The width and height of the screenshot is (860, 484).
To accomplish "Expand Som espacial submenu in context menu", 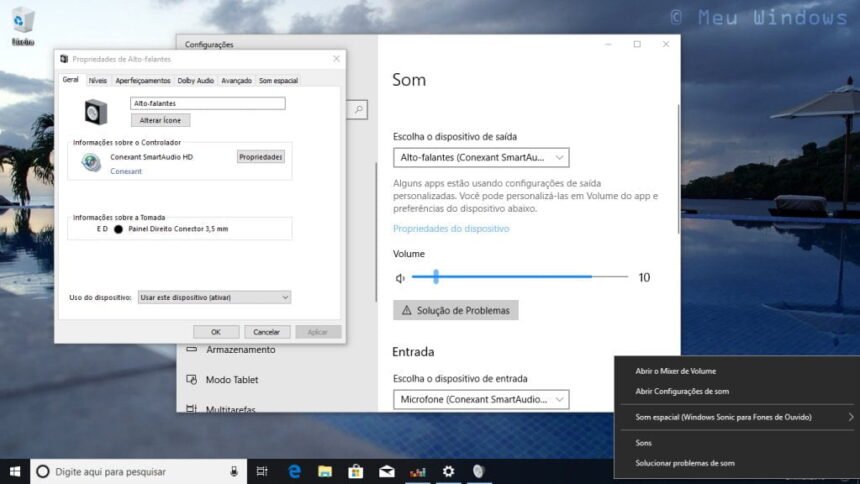I will point(737,417).
